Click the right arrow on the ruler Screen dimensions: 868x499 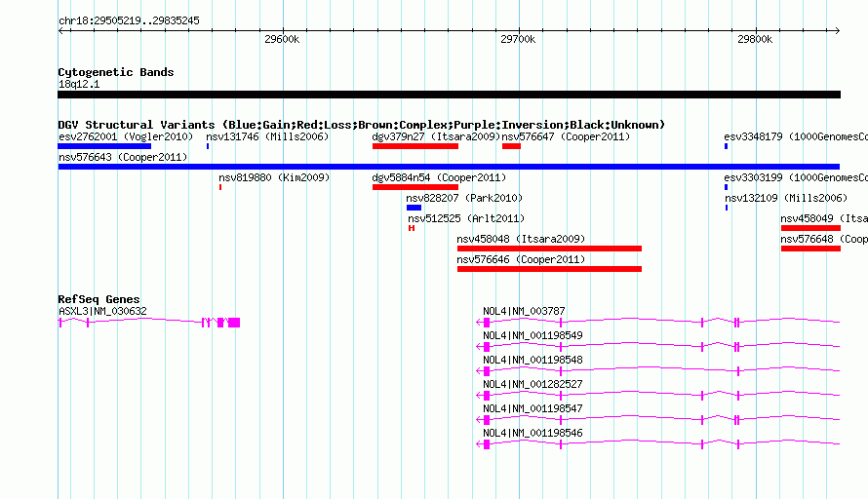pyautogui.click(x=837, y=31)
